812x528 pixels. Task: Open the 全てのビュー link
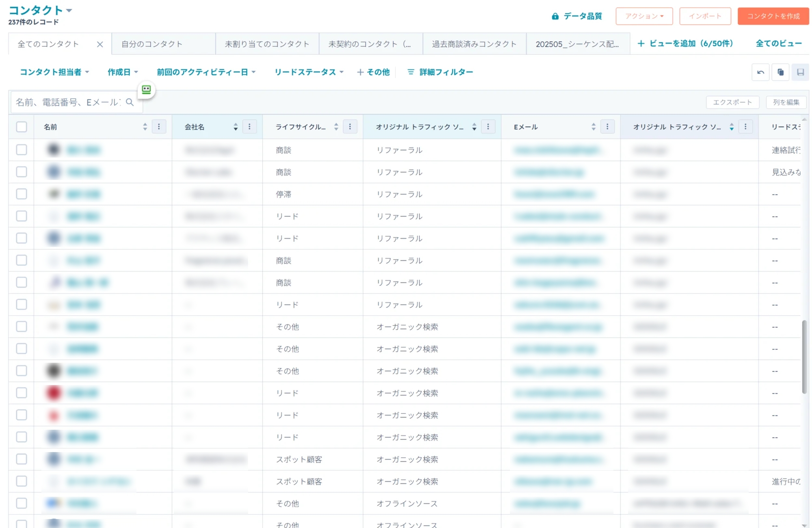point(779,43)
